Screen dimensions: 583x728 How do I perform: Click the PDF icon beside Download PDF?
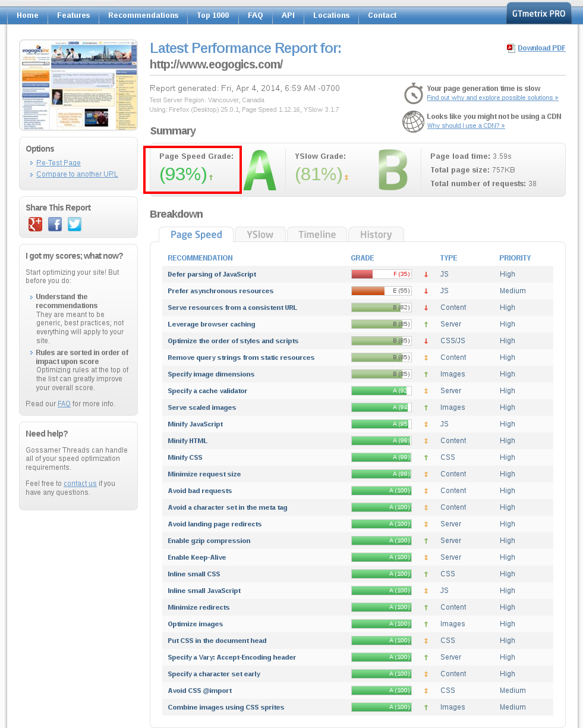pos(510,48)
